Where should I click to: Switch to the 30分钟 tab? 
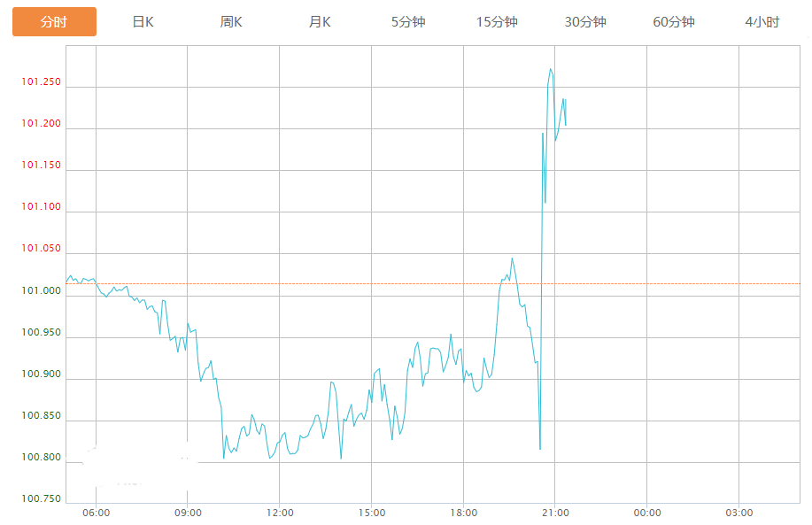tap(585, 22)
